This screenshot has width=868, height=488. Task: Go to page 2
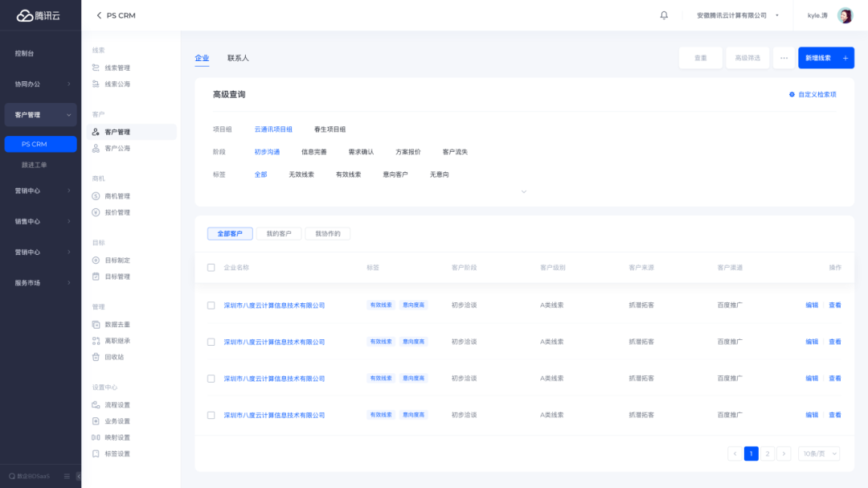pos(768,453)
